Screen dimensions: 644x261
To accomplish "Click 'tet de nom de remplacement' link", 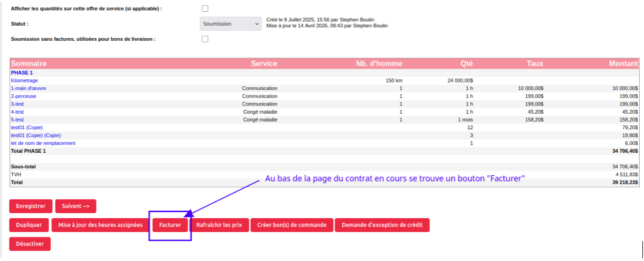I will [43, 143].
